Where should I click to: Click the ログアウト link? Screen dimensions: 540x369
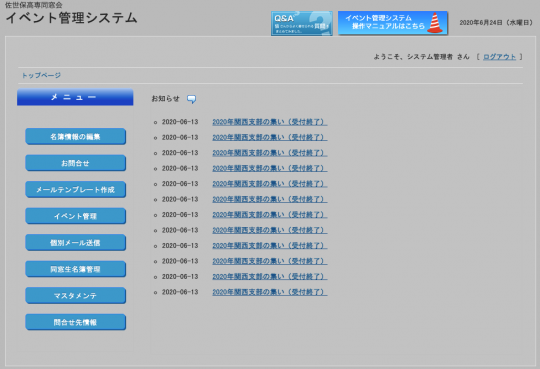[499, 57]
